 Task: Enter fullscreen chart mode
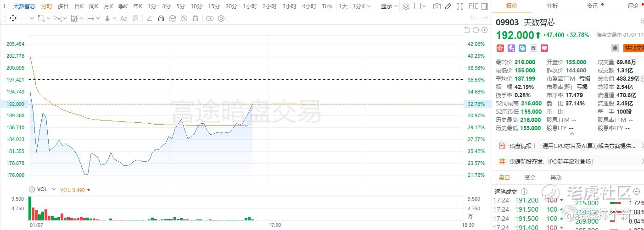(x=460, y=6)
